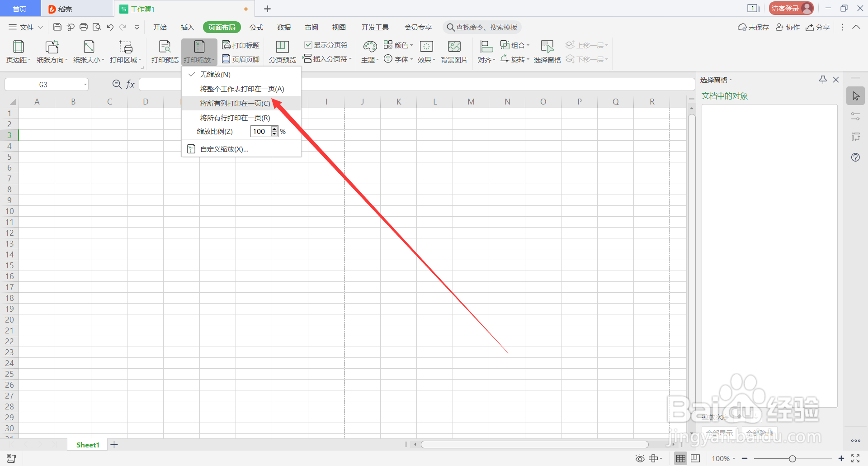Set a background picture (背景图片)
The height and width of the screenshot is (466, 868).
click(454, 52)
